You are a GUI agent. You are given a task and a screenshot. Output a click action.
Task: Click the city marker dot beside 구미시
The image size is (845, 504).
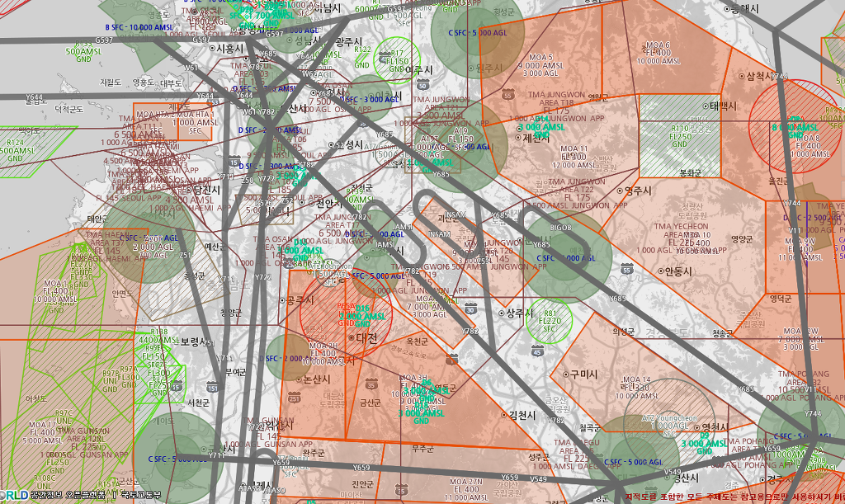566,374
